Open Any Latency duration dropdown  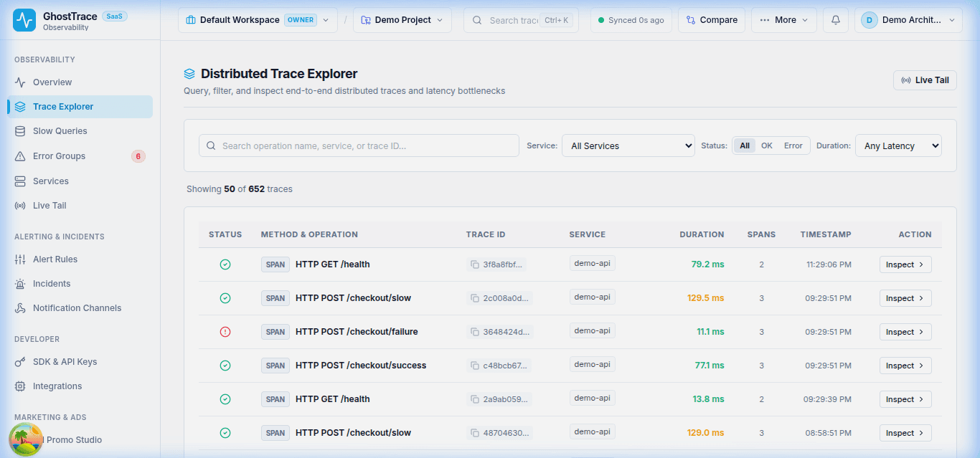tap(898, 145)
